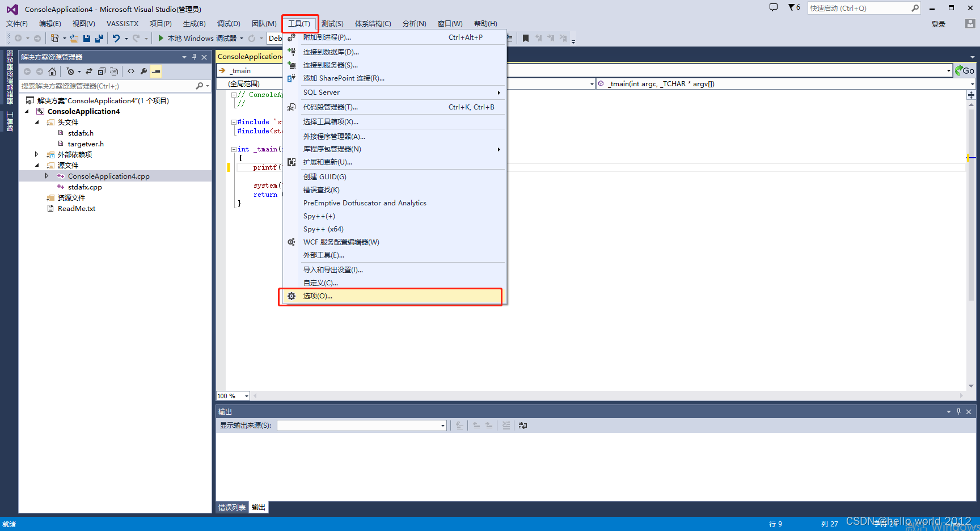Click the Undo arrow icon
Image resolution: width=980 pixels, height=531 pixels.
pos(116,38)
